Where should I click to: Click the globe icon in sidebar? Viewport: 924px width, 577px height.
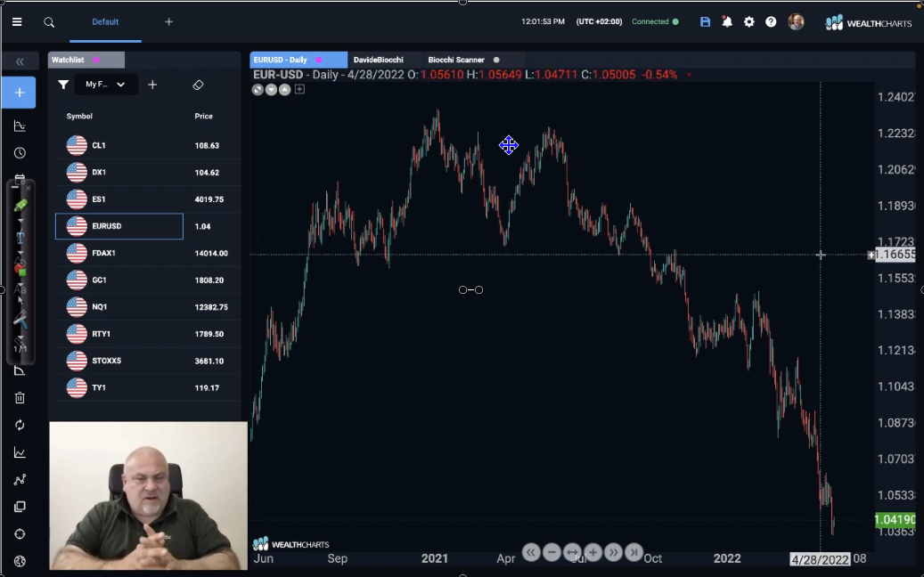(20, 561)
